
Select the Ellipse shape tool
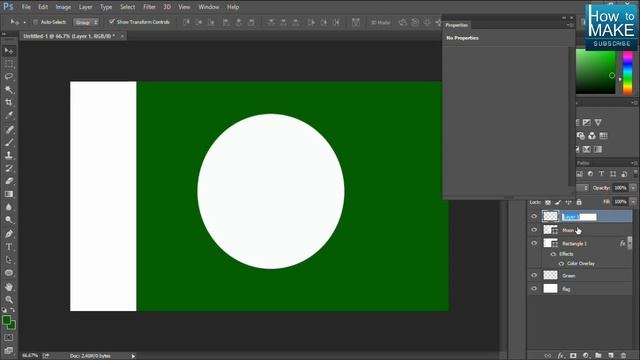(x=9, y=273)
